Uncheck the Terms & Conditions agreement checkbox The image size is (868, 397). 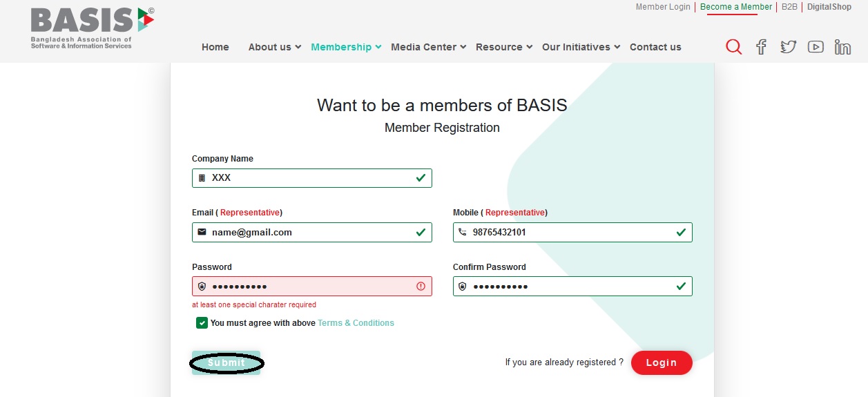(x=202, y=322)
